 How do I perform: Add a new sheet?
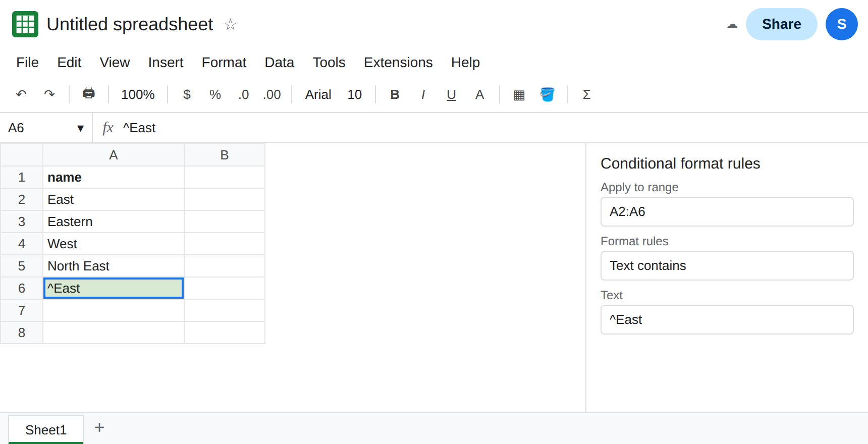click(x=99, y=428)
